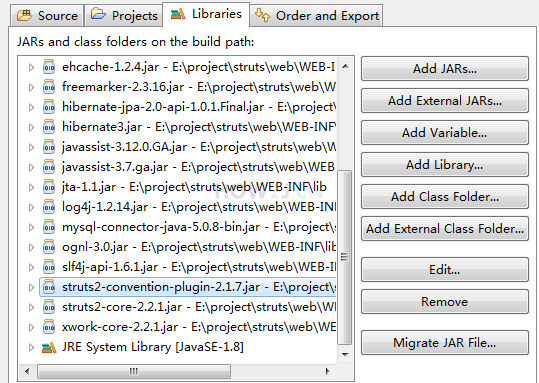
Task: Click the vertical scrollbar thumb
Action: coord(345,257)
